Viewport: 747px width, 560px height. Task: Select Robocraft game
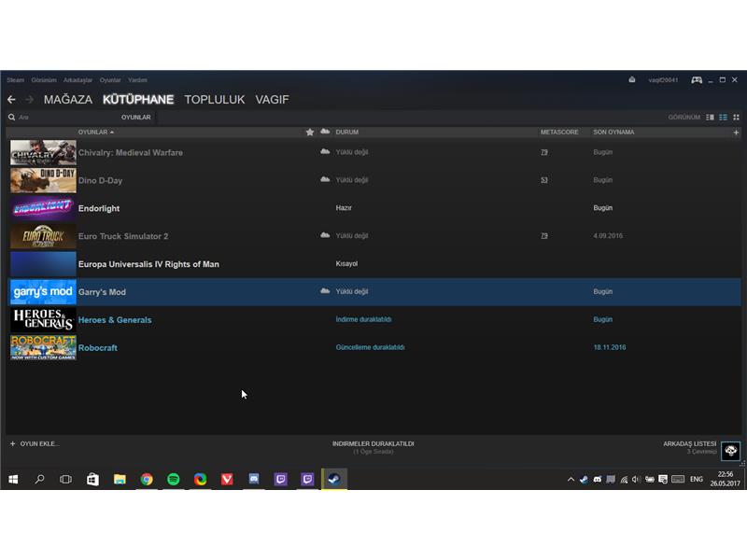373,347
